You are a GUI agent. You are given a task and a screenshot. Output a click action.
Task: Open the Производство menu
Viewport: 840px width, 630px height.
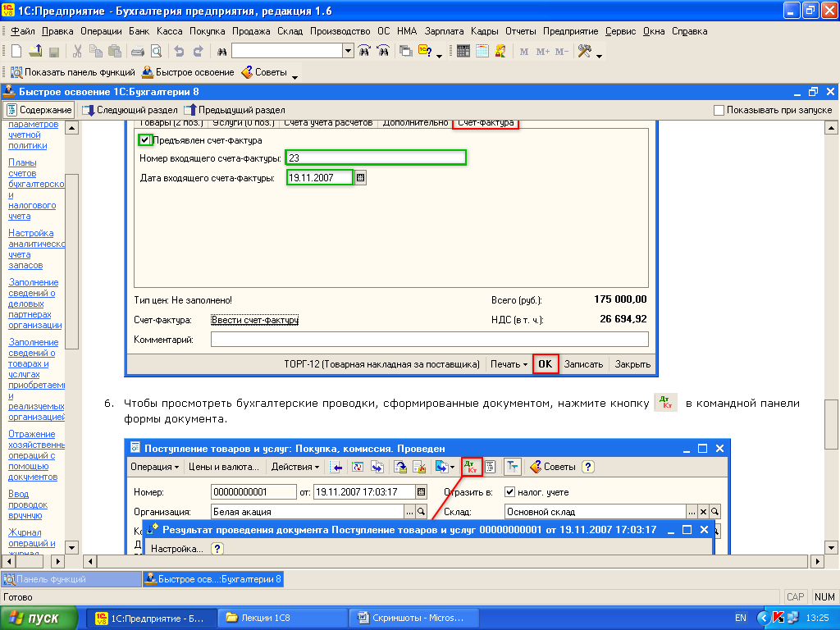click(340, 31)
